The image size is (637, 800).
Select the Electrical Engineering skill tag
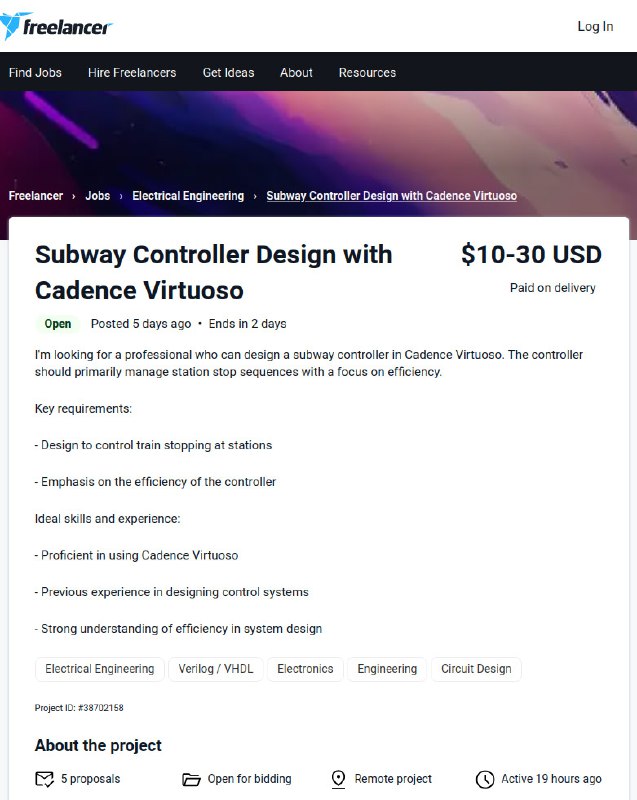(99, 669)
